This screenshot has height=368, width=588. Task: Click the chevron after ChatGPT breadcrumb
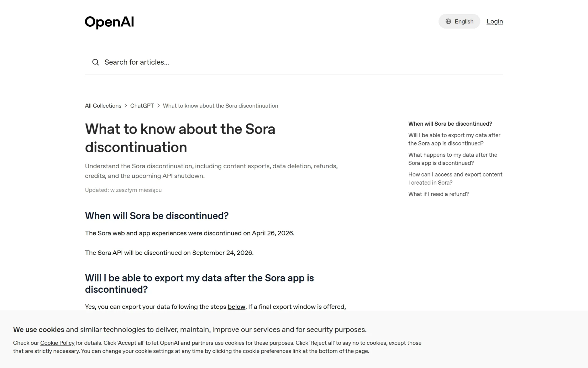tap(158, 106)
